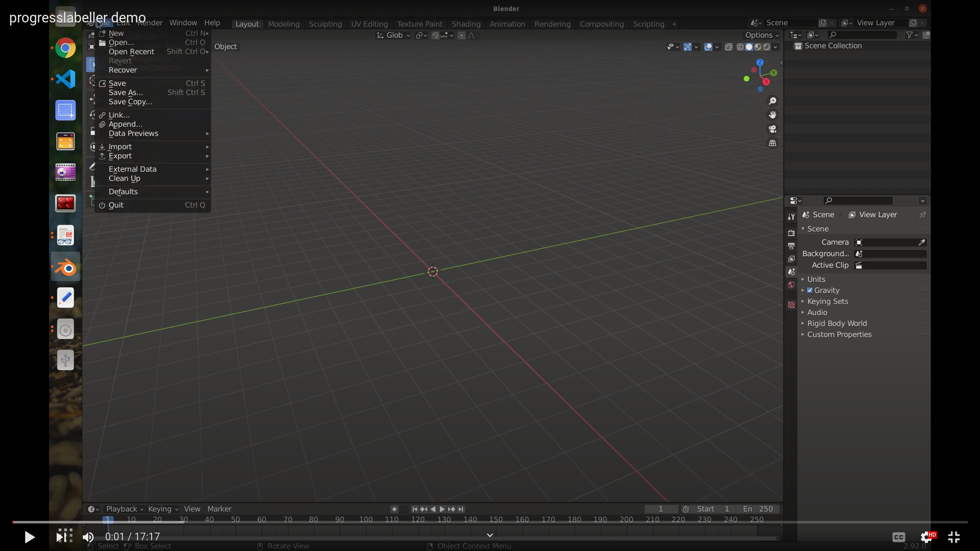
Task: Click the Chrome icon in the dock
Action: click(65, 48)
